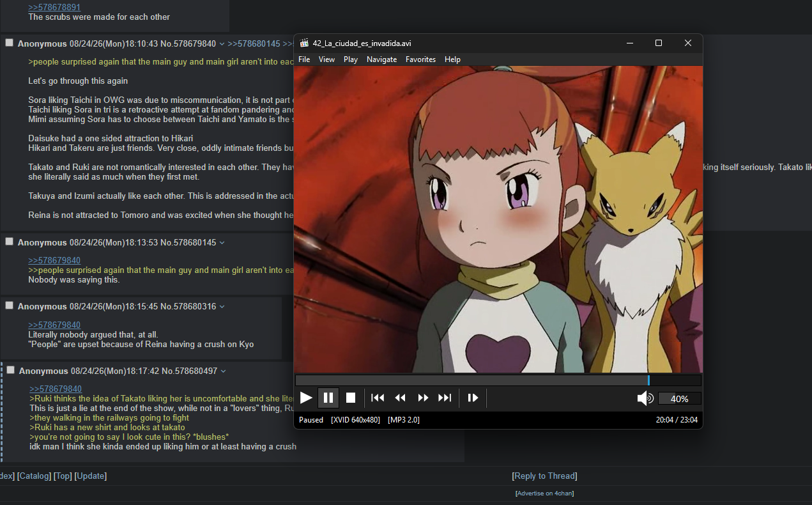Click backlink >>578680145 in post header
The width and height of the screenshot is (812, 505).
pos(254,43)
